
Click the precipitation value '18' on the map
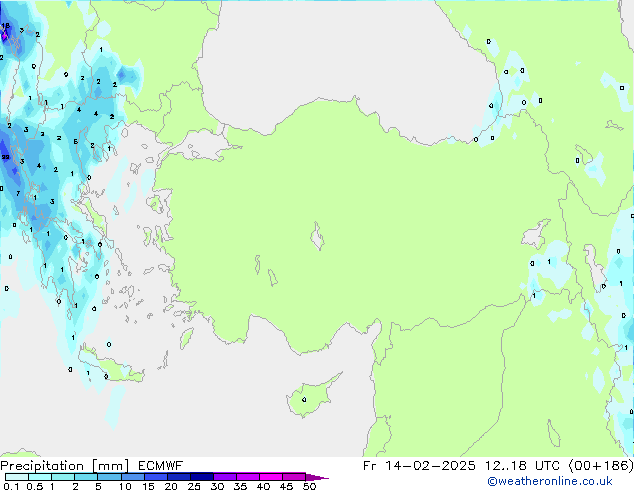pyautogui.click(x=5, y=26)
